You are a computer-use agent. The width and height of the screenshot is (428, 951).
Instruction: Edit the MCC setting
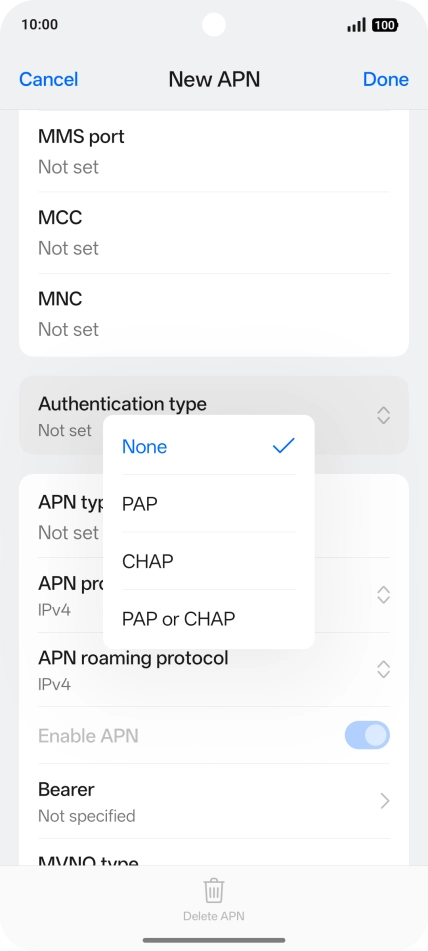click(214, 233)
